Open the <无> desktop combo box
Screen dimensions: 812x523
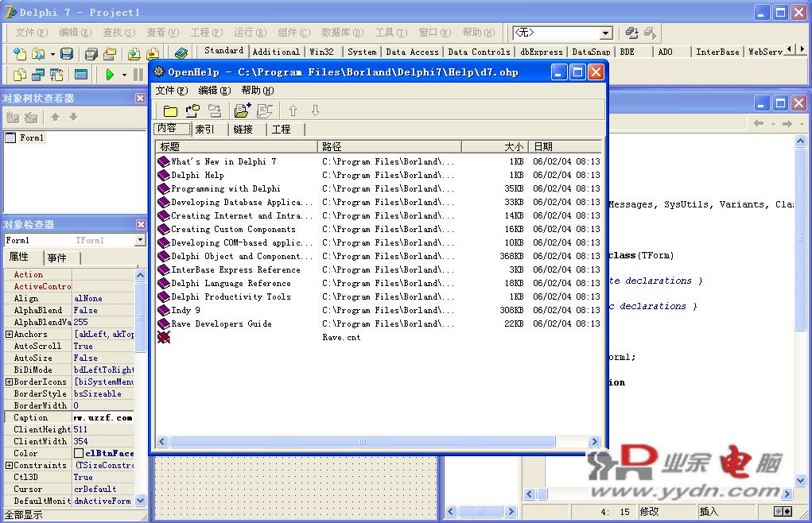605,33
